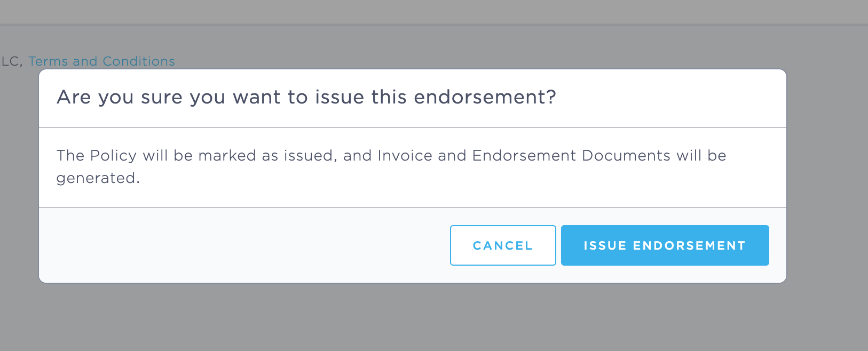Click empty footer area left of Cancel
This screenshot has width=868, height=351.
coord(240,245)
